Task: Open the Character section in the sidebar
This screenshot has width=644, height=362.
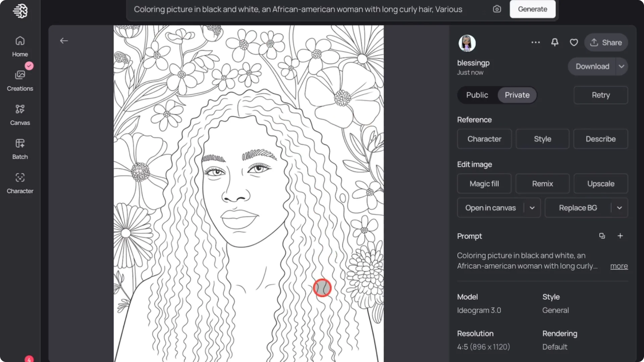Action: [20, 183]
